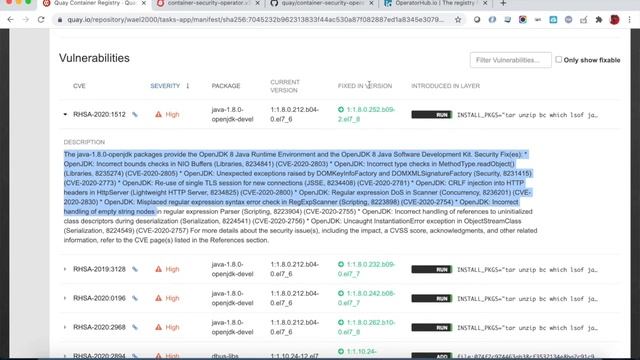Click the RUN layer badge for RHSA-2020:1512

click(431, 115)
